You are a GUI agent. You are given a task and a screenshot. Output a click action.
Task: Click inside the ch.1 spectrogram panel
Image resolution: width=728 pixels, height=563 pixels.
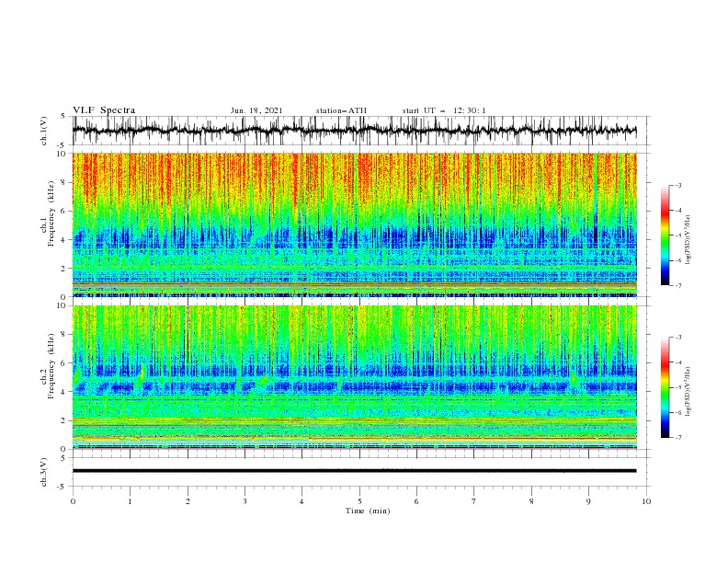354,224
